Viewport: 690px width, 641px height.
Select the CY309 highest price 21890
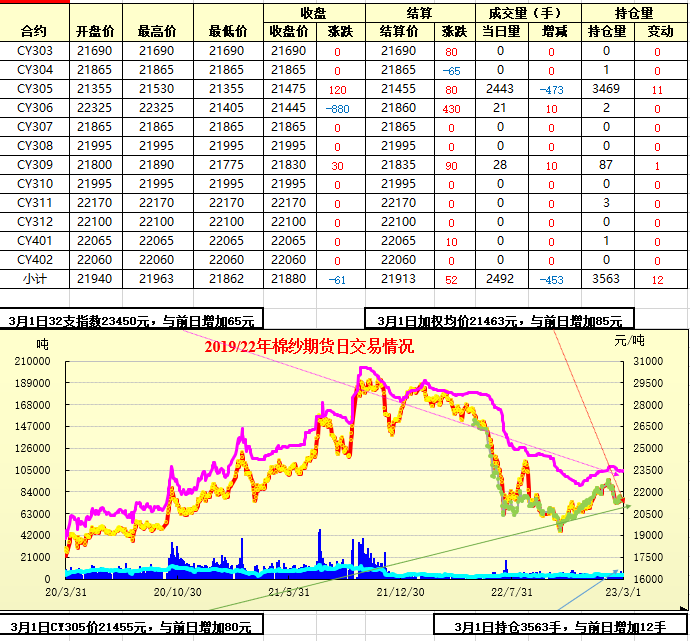coord(157,165)
